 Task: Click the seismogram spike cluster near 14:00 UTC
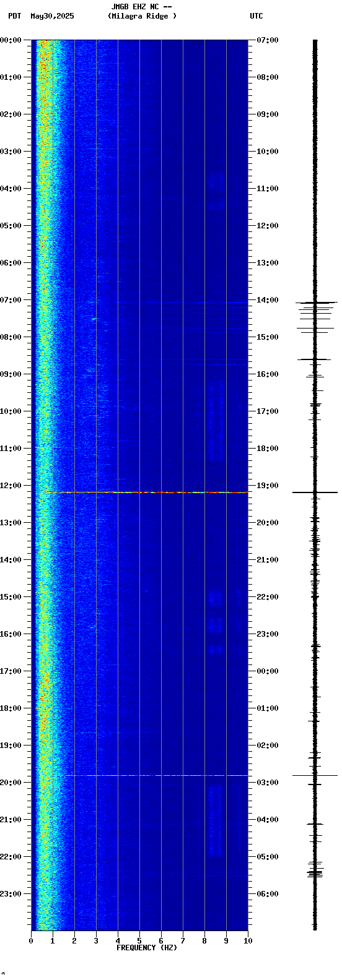click(316, 317)
